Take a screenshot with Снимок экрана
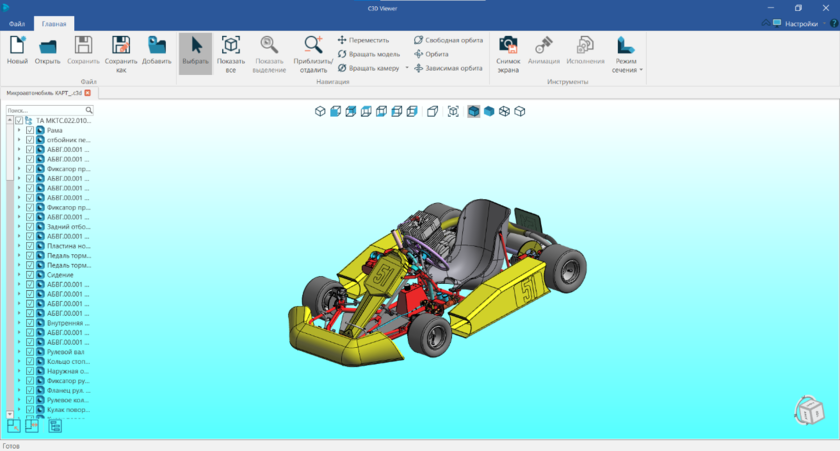This screenshot has width=840, height=451. pyautogui.click(x=508, y=46)
